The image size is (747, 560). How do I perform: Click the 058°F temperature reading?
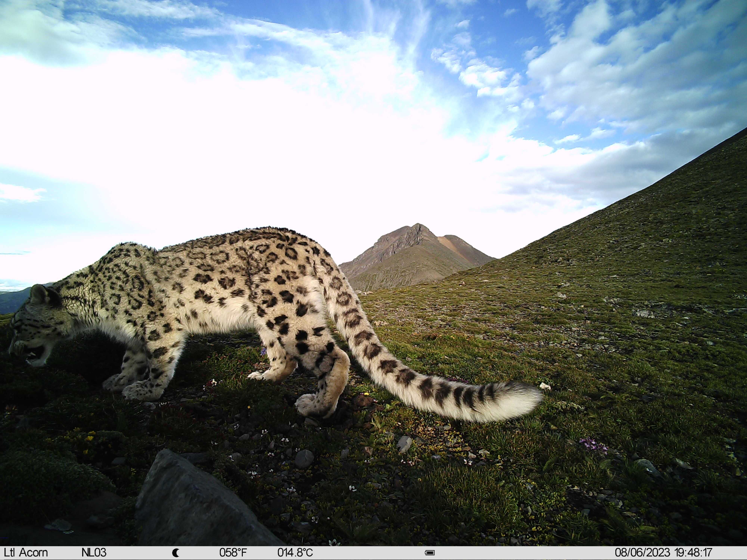[233, 553]
